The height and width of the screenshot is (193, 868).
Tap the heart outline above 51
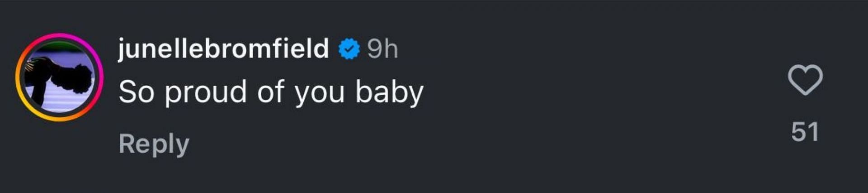[x=805, y=80]
